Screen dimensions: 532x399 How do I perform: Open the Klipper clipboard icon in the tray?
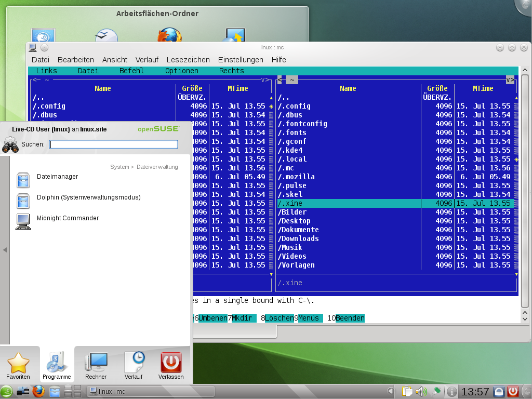pyautogui.click(x=407, y=390)
